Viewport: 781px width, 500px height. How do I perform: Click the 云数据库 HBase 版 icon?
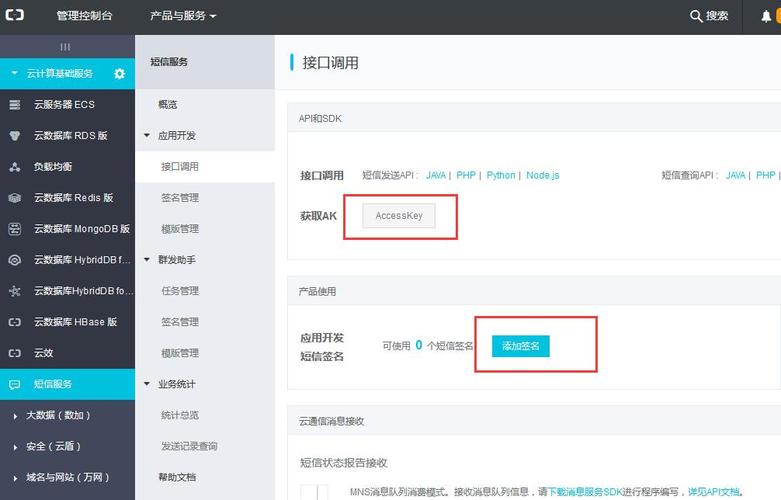[x=15, y=322]
